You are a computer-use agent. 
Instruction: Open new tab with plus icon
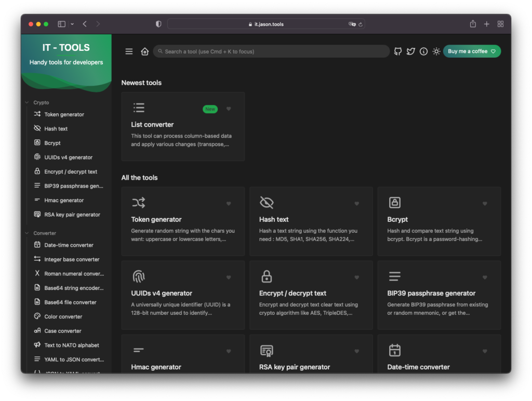tap(486, 24)
